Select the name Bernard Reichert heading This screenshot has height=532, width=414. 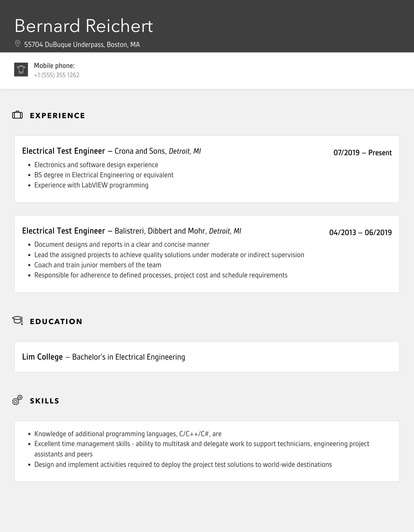coord(84,26)
